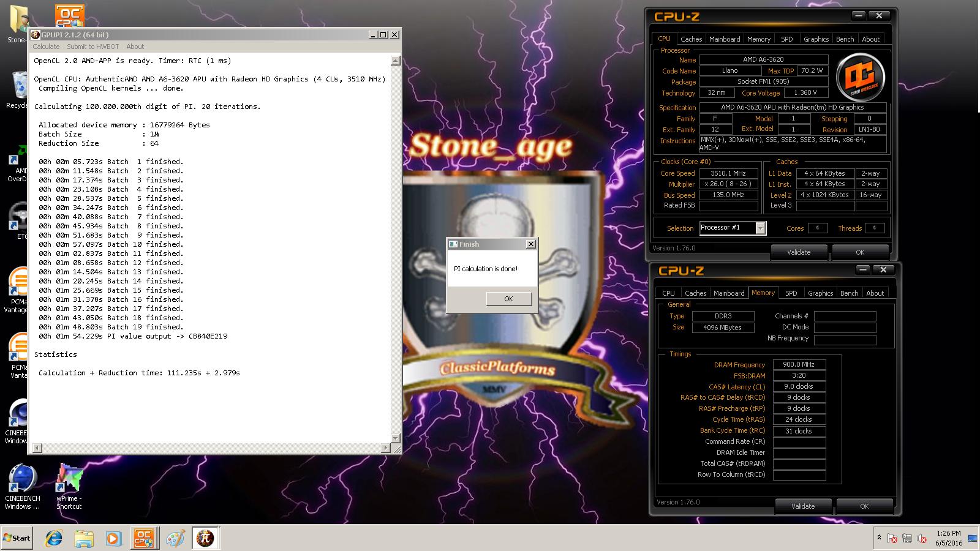Switch to Caches tab in lower CPU-Z
Viewport: 980px width, 551px height.
pyautogui.click(x=695, y=293)
